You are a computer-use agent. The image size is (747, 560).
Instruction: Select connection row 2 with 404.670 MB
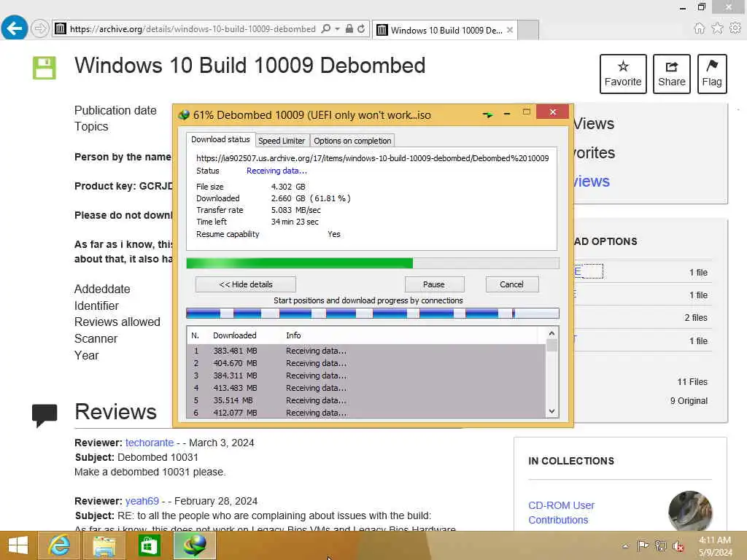coord(366,363)
